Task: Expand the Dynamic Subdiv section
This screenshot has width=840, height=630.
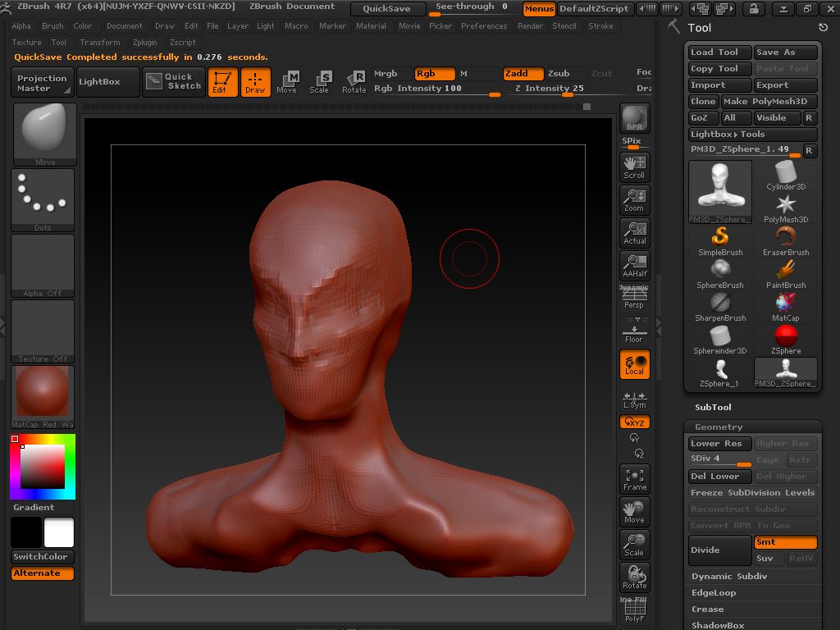Action: click(724, 577)
